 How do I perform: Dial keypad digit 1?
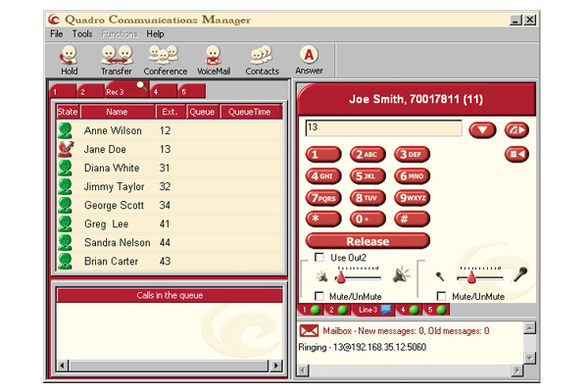323,154
